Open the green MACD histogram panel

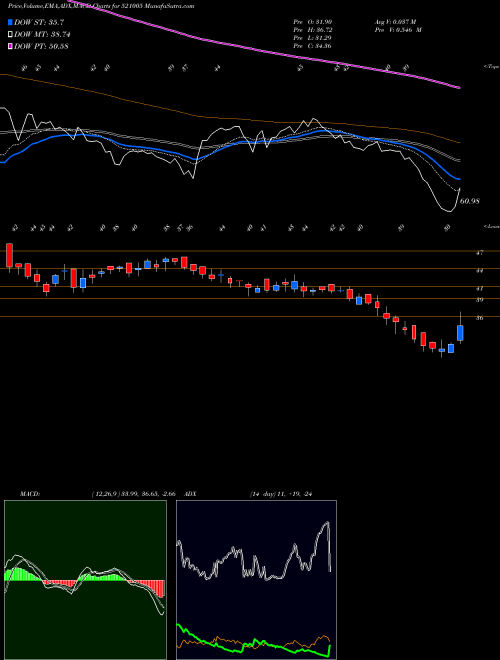pyautogui.click(x=85, y=580)
